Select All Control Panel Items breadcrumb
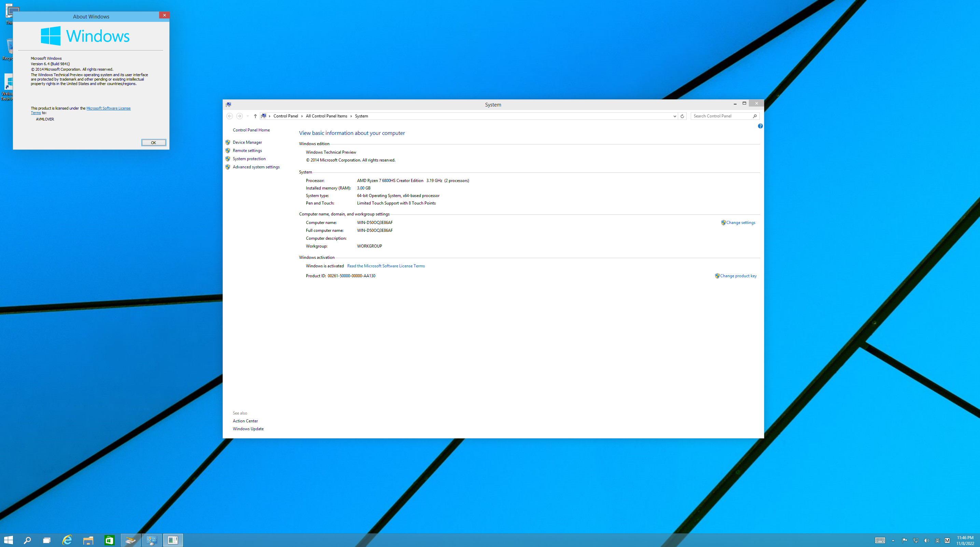 click(x=326, y=116)
